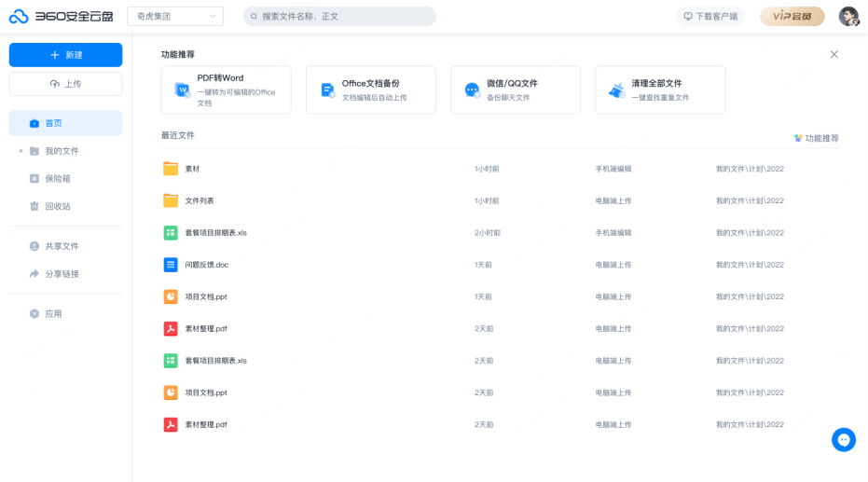Click the search magnifier icon

[254, 17]
